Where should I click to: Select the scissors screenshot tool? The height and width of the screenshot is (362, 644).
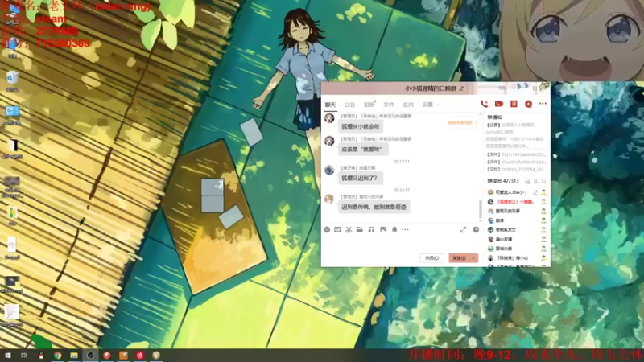click(349, 230)
